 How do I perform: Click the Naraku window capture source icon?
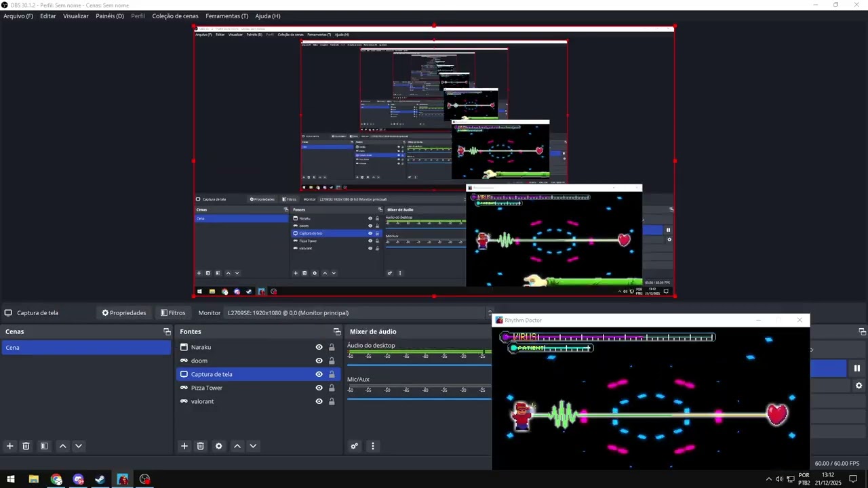coord(184,347)
